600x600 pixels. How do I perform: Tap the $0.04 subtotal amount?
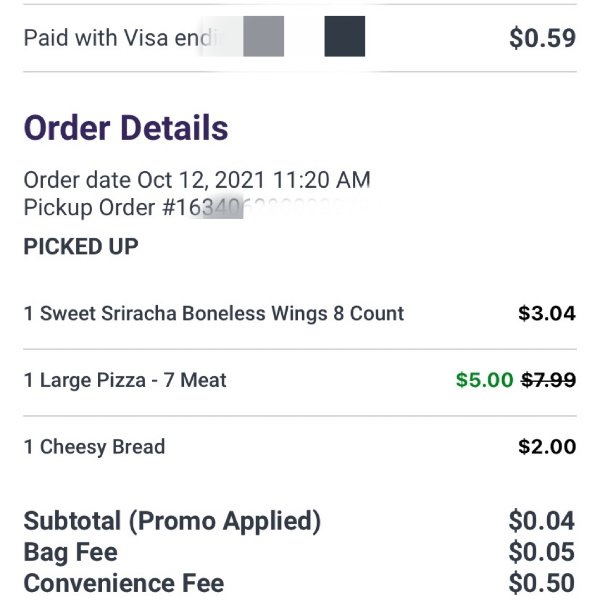542,521
